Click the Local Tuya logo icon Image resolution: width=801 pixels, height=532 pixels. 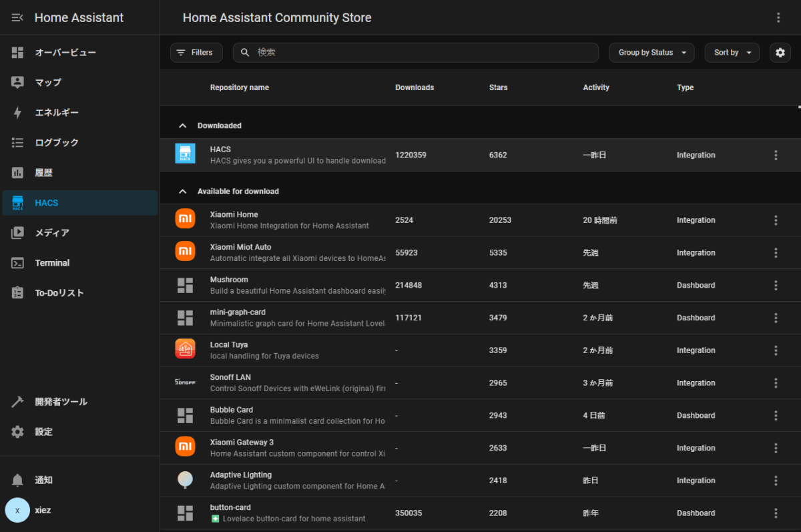coord(185,349)
